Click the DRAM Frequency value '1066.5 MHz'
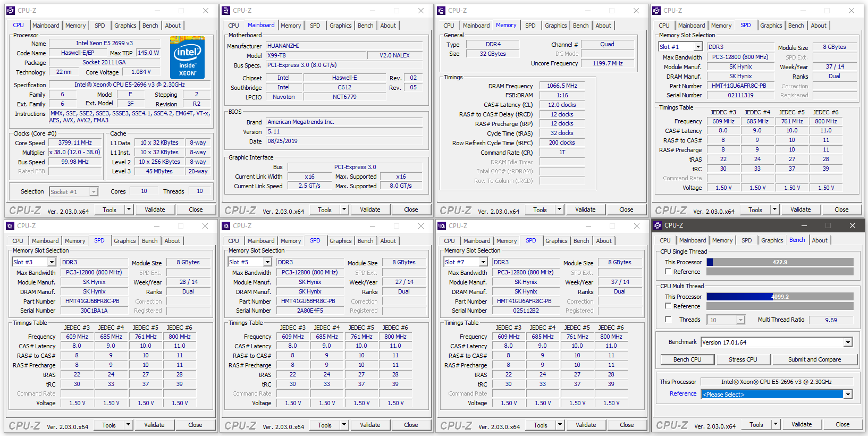The height and width of the screenshot is (436, 868). (x=562, y=86)
